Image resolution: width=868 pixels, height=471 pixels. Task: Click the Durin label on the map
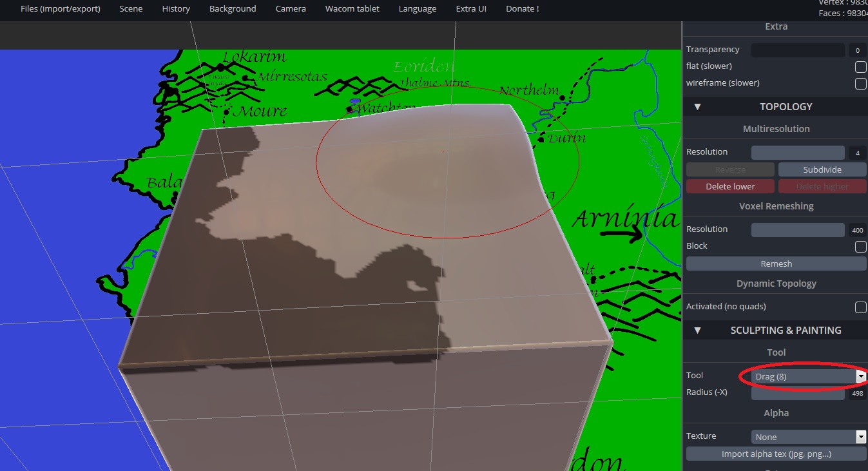click(x=567, y=138)
